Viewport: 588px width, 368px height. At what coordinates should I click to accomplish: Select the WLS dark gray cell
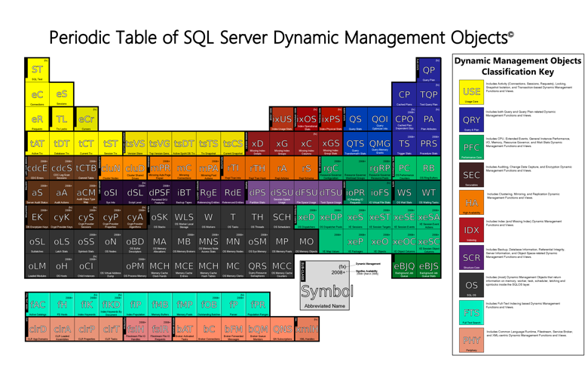tap(184, 217)
